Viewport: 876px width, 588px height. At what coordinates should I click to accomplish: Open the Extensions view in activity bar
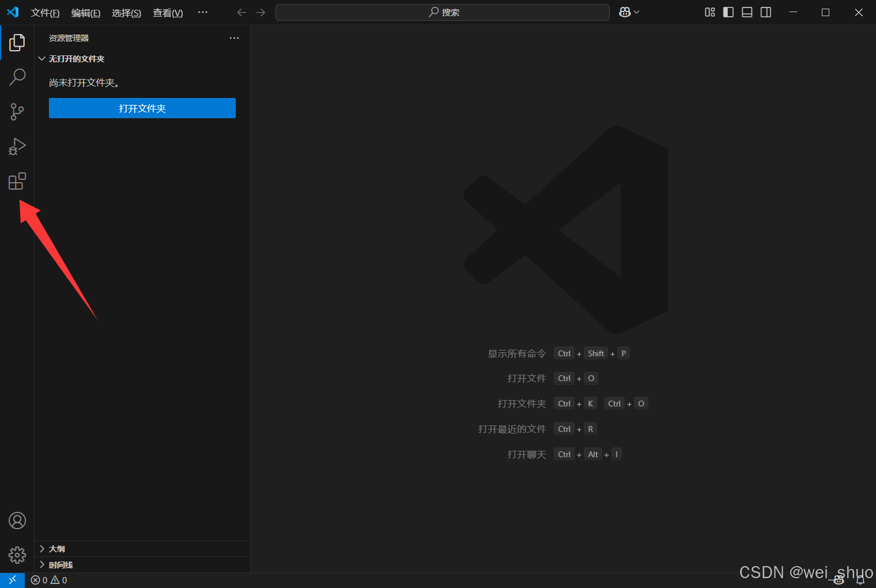(x=17, y=182)
